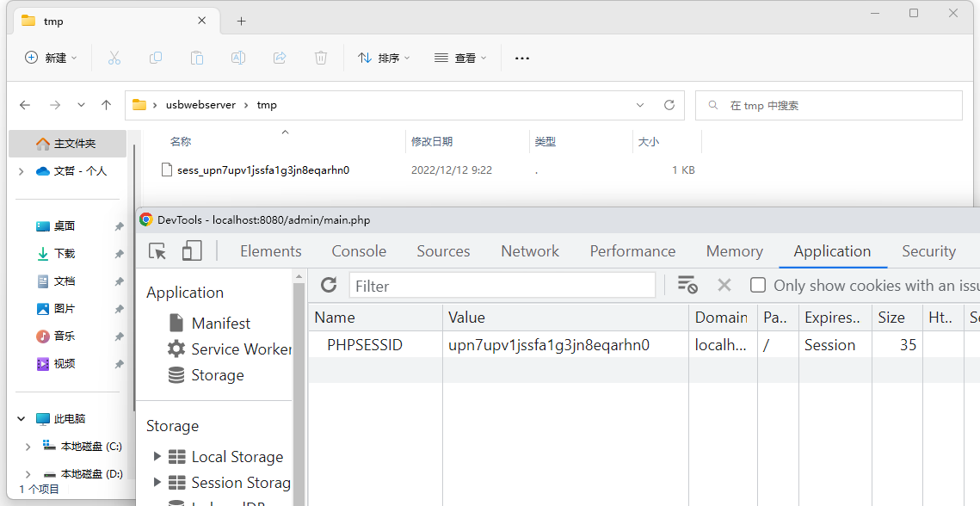Screen dimensions: 980x506
Task: Select the PHPSESSID cookie row
Action: tap(365, 345)
